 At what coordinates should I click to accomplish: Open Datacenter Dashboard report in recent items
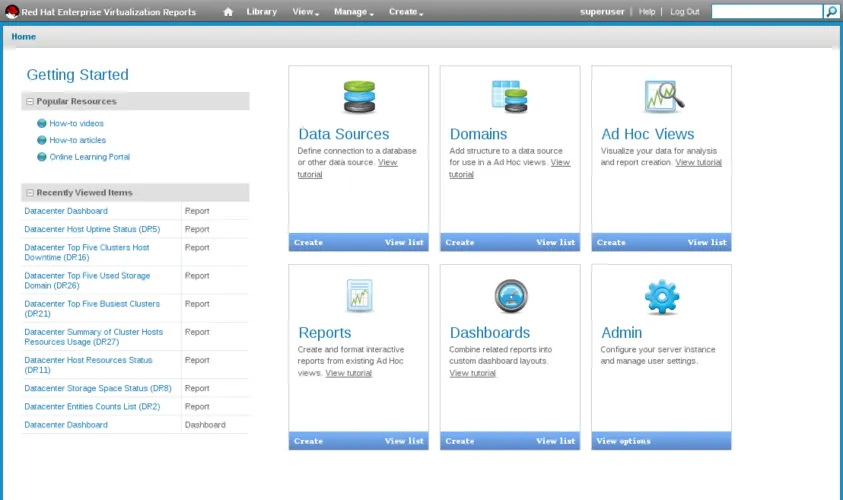[66, 211]
